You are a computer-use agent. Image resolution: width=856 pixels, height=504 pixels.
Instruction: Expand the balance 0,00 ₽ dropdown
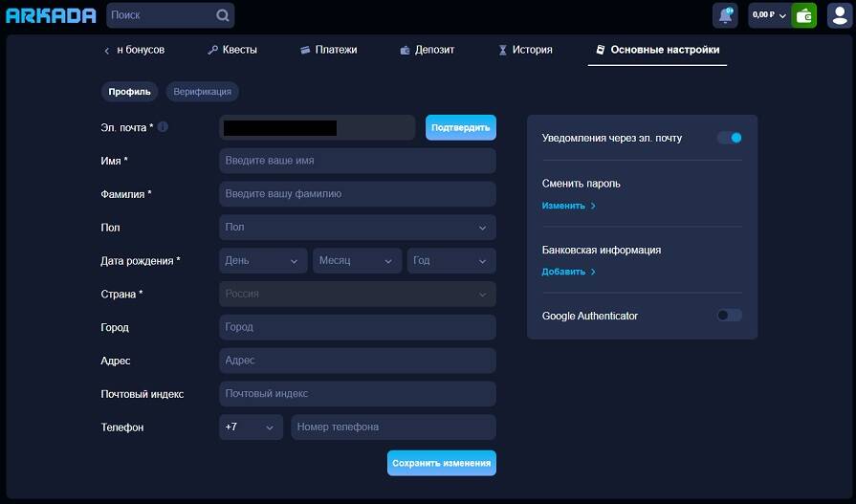point(769,15)
